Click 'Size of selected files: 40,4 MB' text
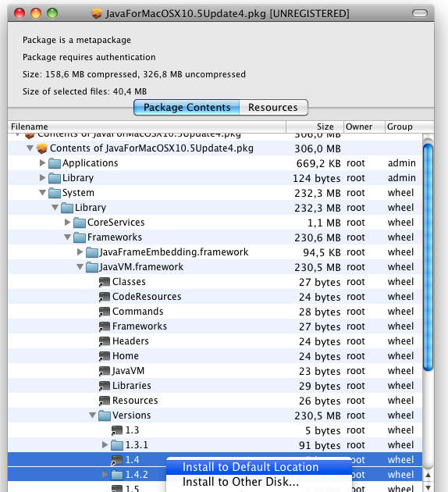This screenshot has width=448, height=492. (84, 91)
